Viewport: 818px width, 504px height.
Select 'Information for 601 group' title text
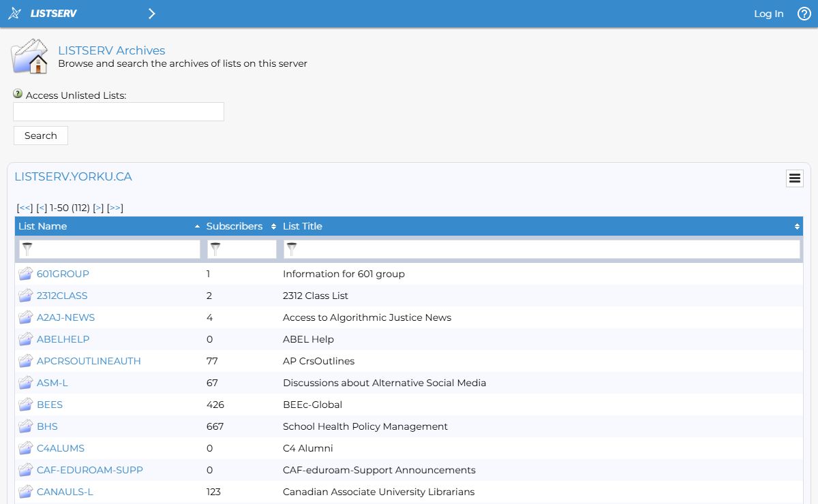(x=344, y=274)
